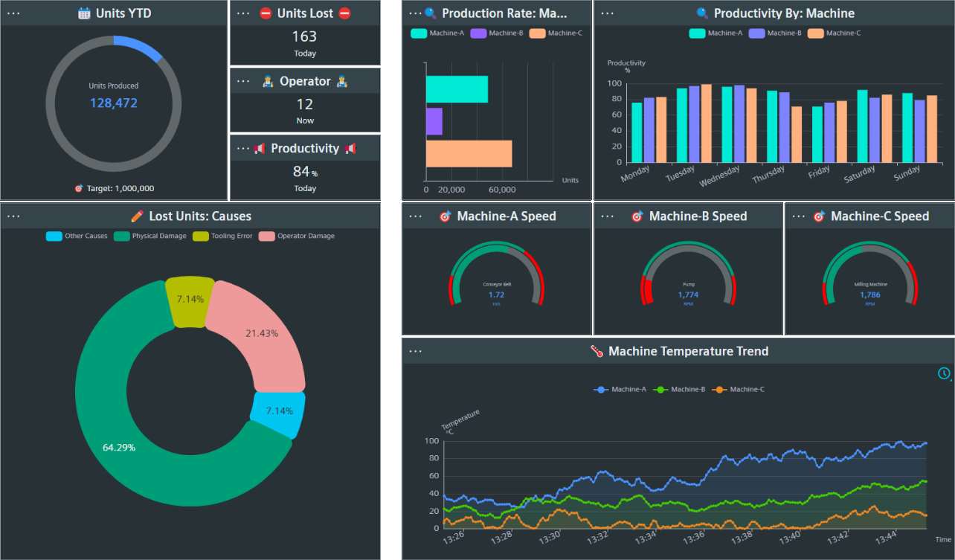Click the target icon beside Machine-A Speed
Image resolution: width=955 pixels, height=560 pixels.
point(446,216)
